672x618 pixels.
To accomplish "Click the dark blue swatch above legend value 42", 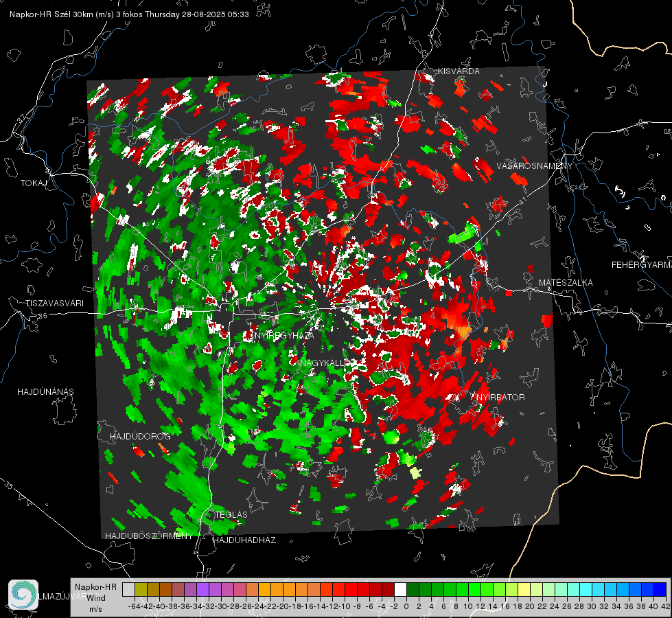I will click(660, 589).
